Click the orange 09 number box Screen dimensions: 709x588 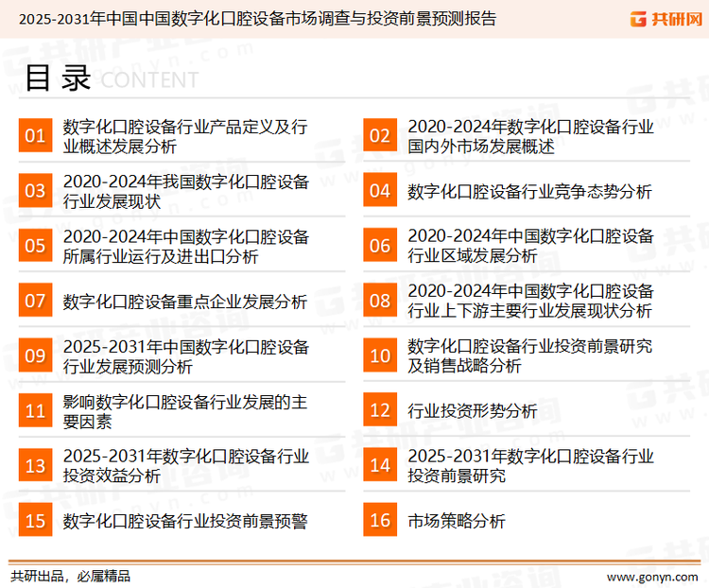pos(35,355)
